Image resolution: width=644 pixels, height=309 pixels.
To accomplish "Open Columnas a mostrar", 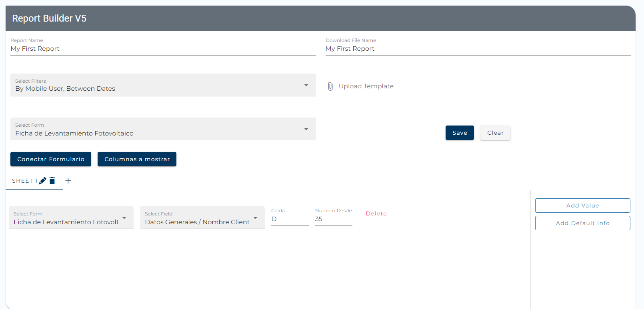I will click(137, 159).
